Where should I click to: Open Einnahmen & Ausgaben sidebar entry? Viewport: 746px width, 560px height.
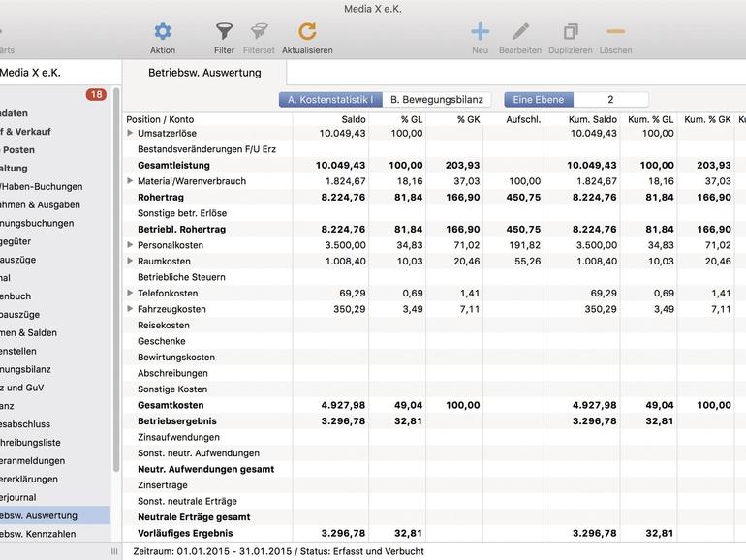click(x=40, y=204)
